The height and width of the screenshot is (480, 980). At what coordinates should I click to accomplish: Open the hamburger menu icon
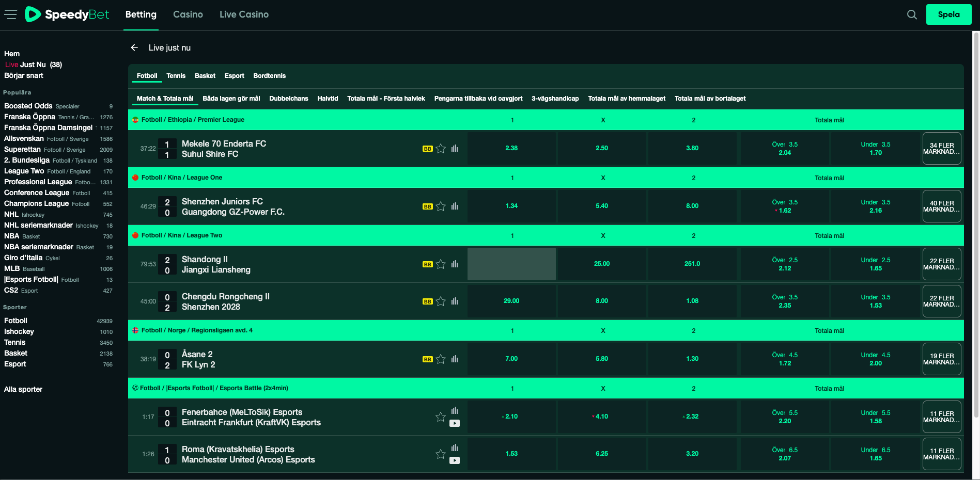click(x=10, y=14)
